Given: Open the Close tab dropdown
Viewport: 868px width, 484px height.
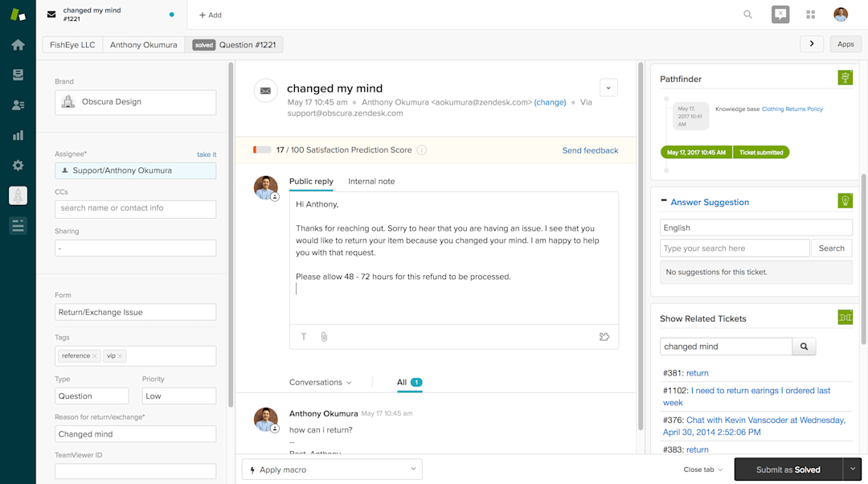Looking at the screenshot, I should (703, 470).
